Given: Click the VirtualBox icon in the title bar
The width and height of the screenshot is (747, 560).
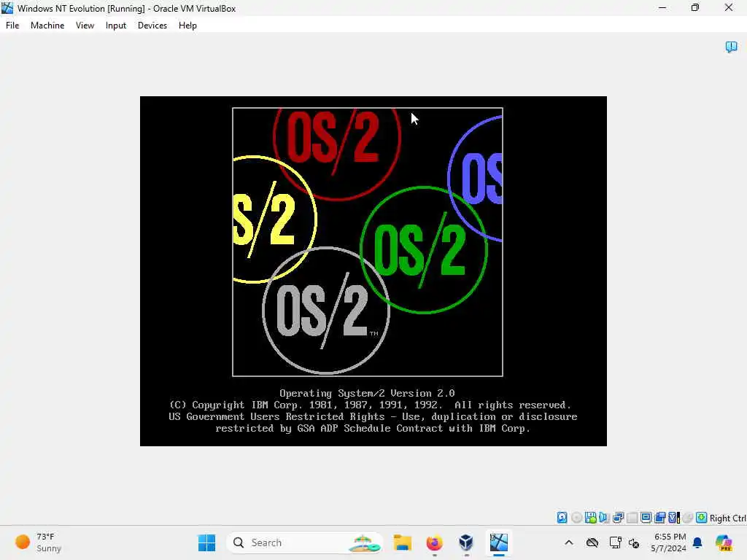Looking at the screenshot, I should coord(7,8).
